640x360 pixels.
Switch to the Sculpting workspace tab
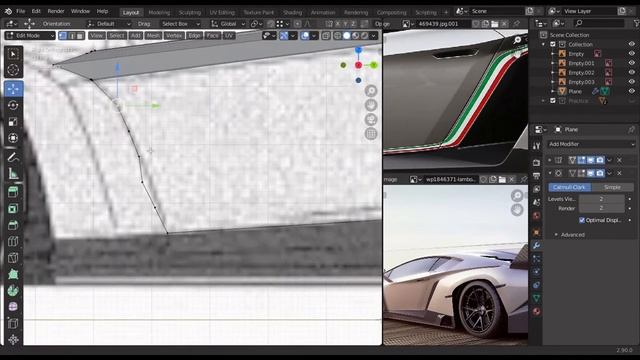coord(190,12)
